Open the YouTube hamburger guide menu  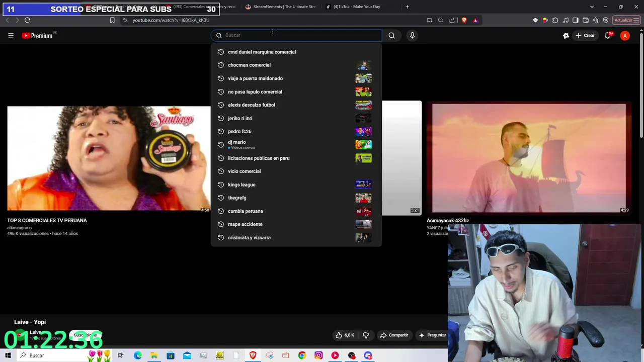(x=11, y=35)
